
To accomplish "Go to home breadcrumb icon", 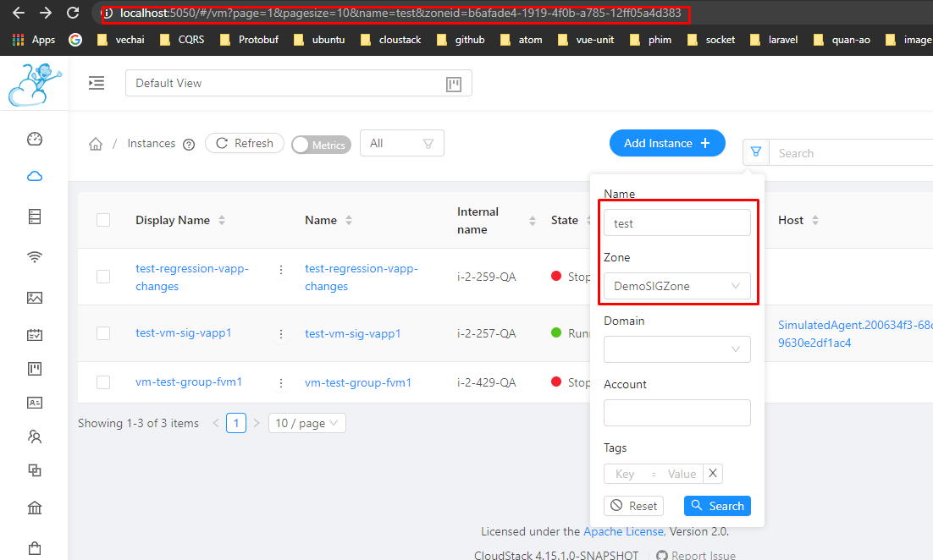I will (95, 144).
